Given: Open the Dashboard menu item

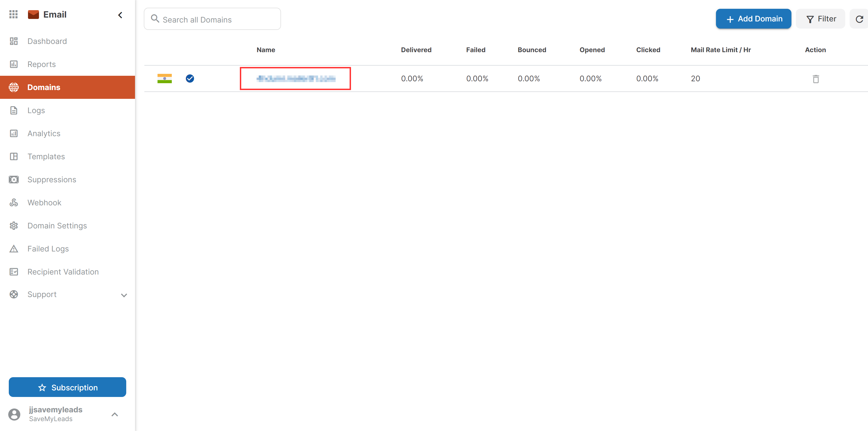Looking at the screenshot, I should click(x=47, y=41).
